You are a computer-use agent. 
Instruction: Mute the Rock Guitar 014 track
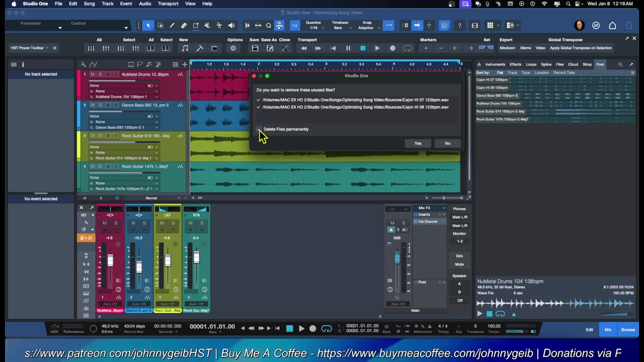click(92, 136)
